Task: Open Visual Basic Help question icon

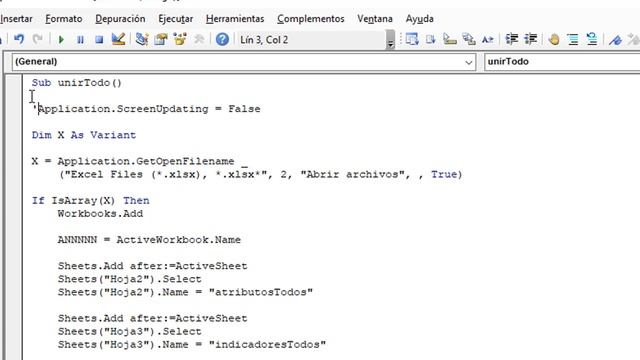Action: coord(222,40)
